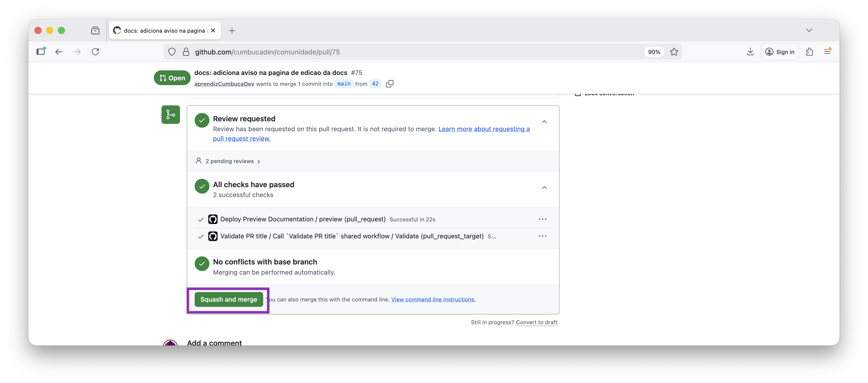Click the pull request title text
868x383 pixels.
(x=270, y=73)
